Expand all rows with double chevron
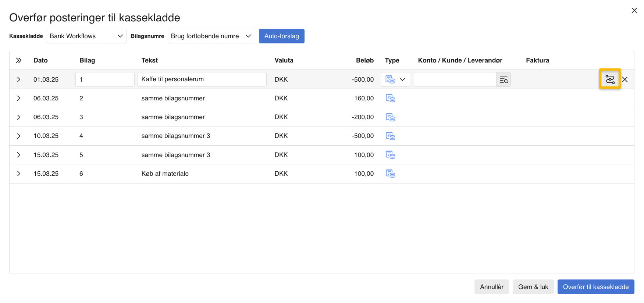This screenshot has height=303, width=644. coord(19,60)
